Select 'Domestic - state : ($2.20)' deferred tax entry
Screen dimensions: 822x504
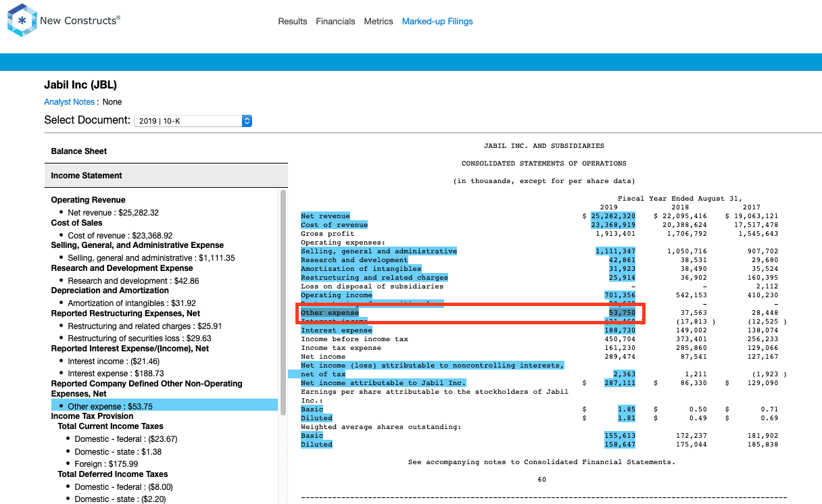pyautogui.click(x=120, y=499)
